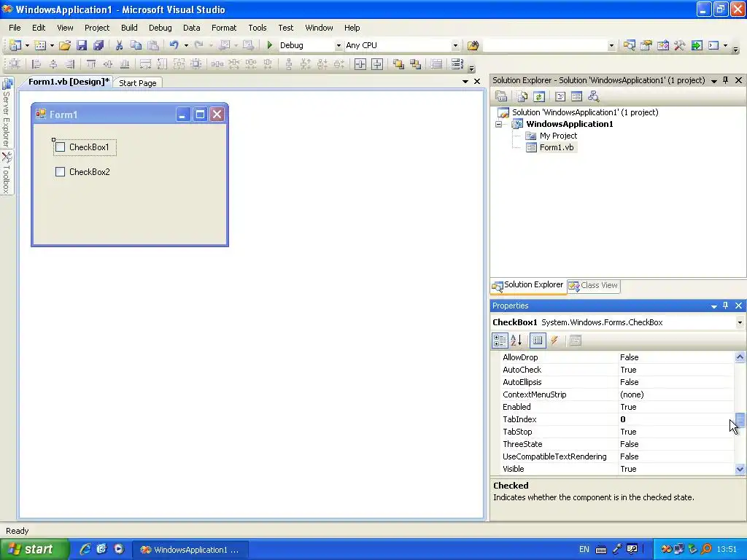Open the Toolbox side tab
This screenshot has width=747, height=560.
click(7, 174)
